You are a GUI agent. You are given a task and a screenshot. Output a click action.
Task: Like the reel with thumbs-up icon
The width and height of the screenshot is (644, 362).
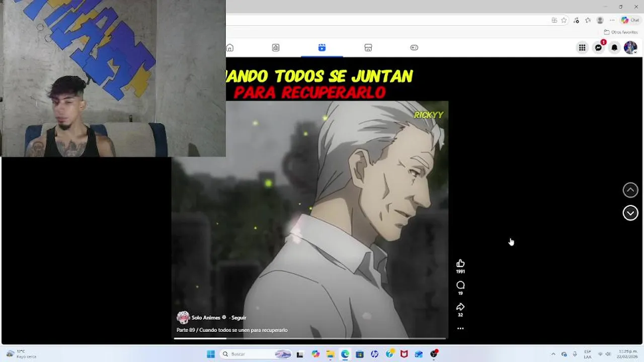460,263
